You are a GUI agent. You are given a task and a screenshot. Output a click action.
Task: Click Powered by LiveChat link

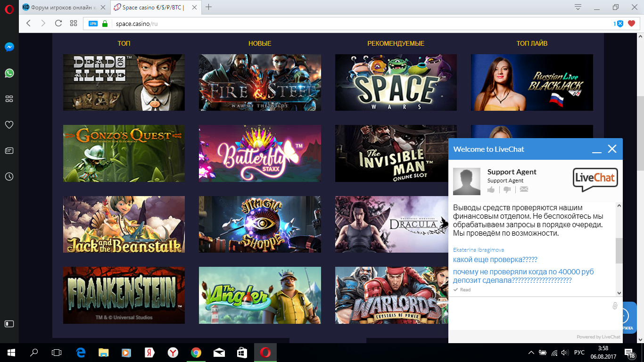click(x=598, y=337)
